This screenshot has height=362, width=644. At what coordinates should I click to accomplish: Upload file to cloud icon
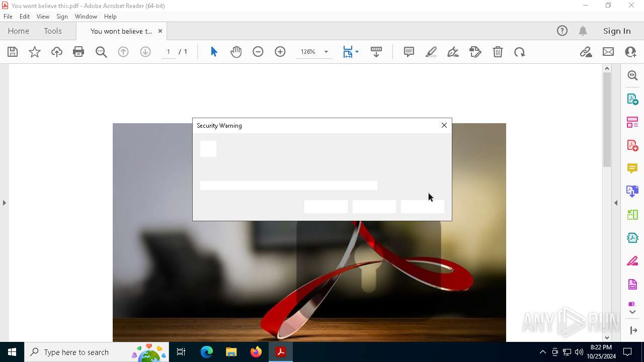pos(57,52)
